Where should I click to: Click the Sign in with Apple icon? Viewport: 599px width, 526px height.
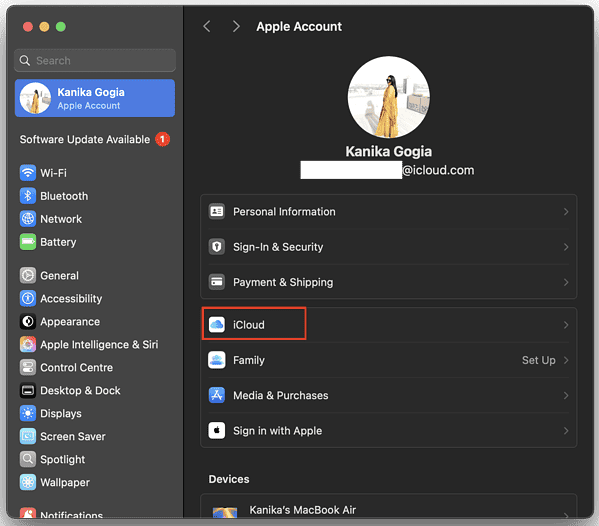click(217, 431)
